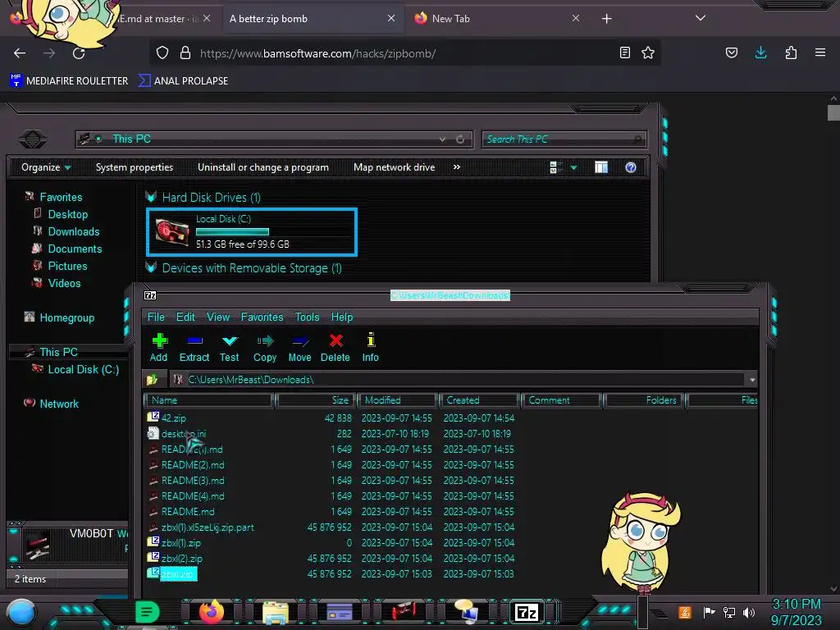Refresh the This PC address bar

460,139
